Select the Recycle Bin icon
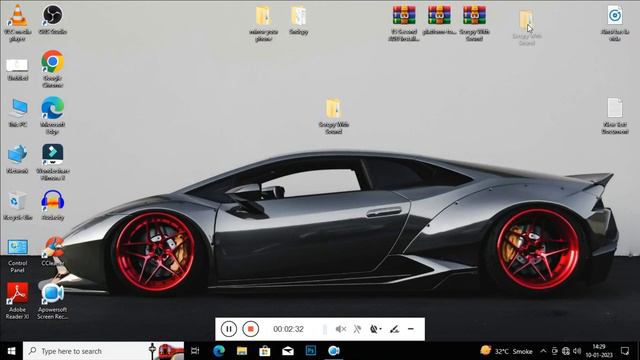 click(x=18, y=205)
